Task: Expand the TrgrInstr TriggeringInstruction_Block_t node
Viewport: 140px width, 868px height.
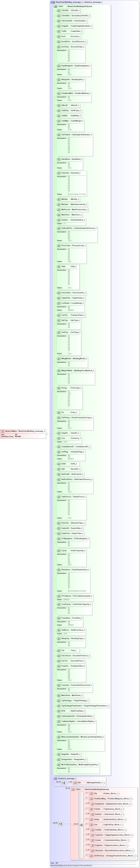Action: point(133,835)
